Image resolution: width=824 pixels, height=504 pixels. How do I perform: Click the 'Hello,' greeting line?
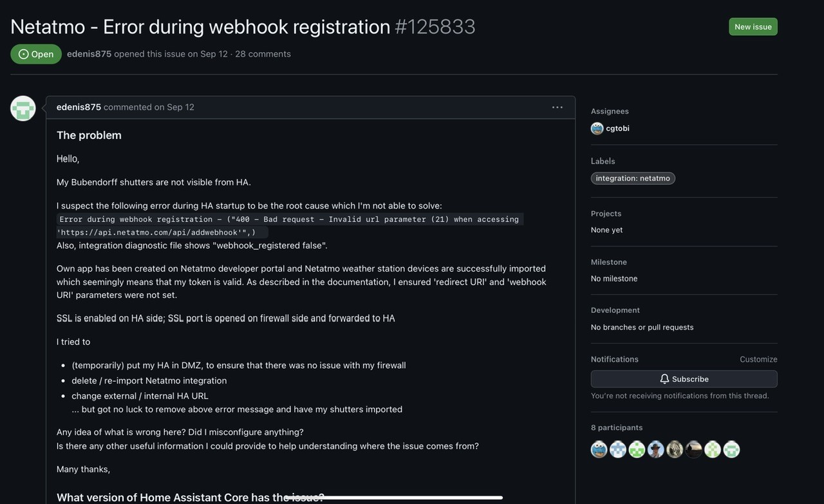tap(68, 159)
